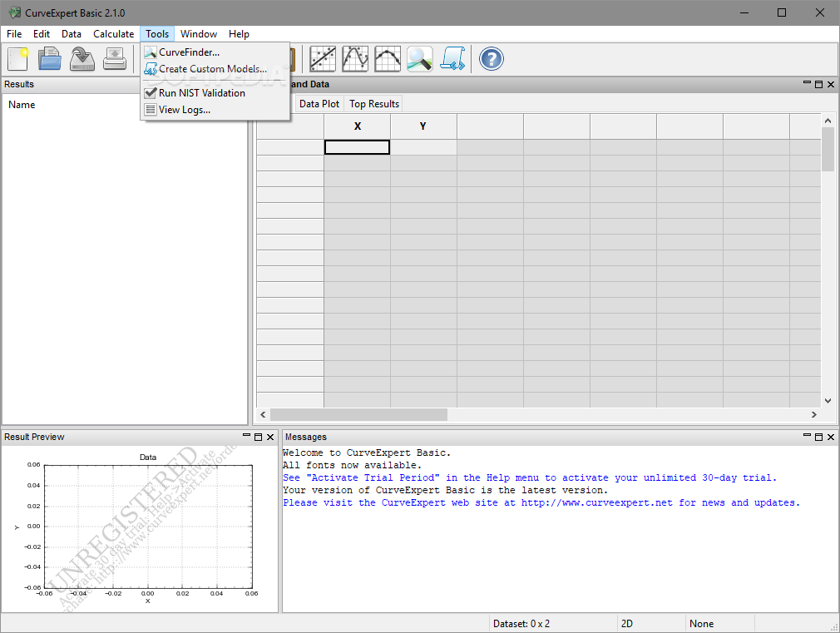Close the Messages panel
Screen dimensions: 840x633
click(831, 437)
